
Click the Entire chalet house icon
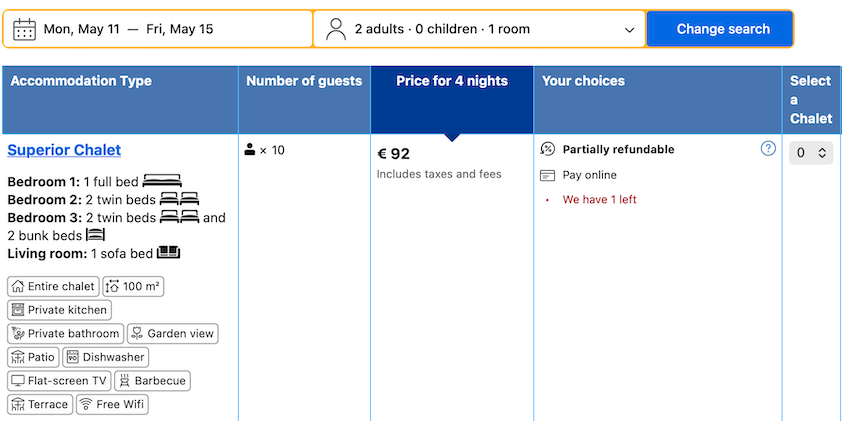(x=18, y=286)
